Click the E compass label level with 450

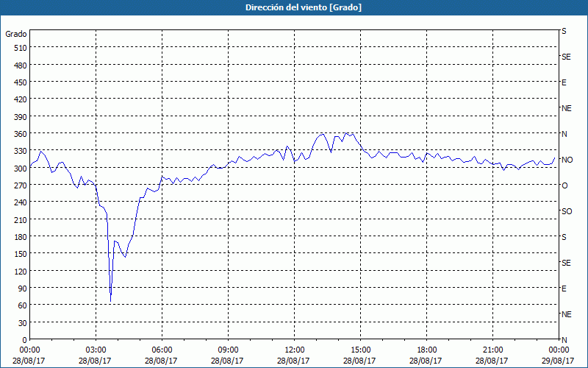(x=564, y=82)
